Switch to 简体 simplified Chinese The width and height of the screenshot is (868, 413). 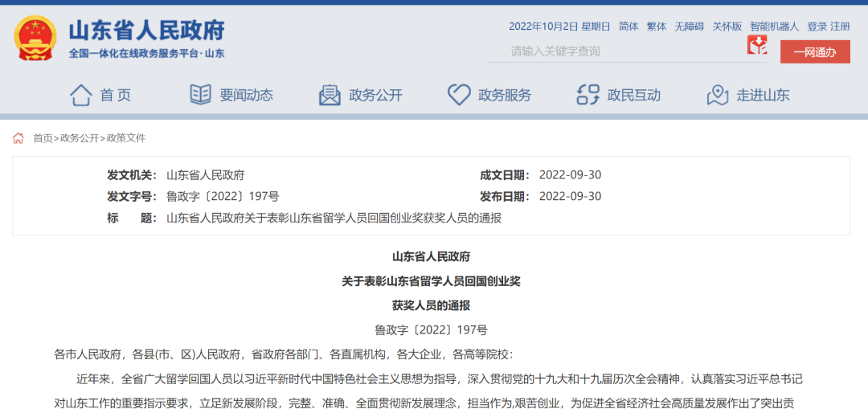(x=628, y=27)
